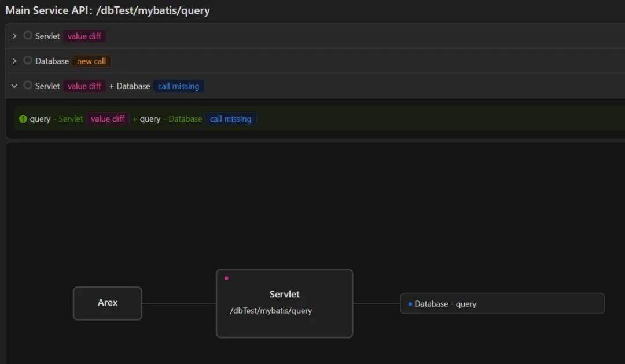The width and height of the screenshot is (625, 364).
Task: Click the green 'Database' text in query row
Action: pyautogui.click(x=185, y=119)
